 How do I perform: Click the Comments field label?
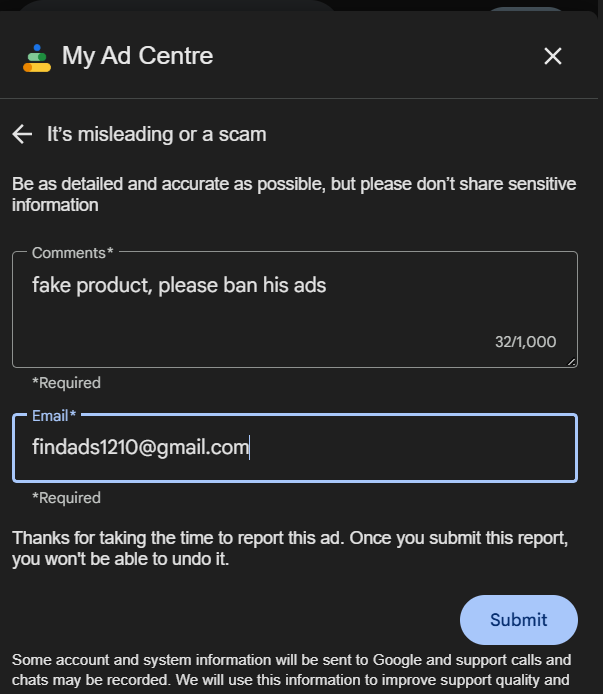(72, 253)
